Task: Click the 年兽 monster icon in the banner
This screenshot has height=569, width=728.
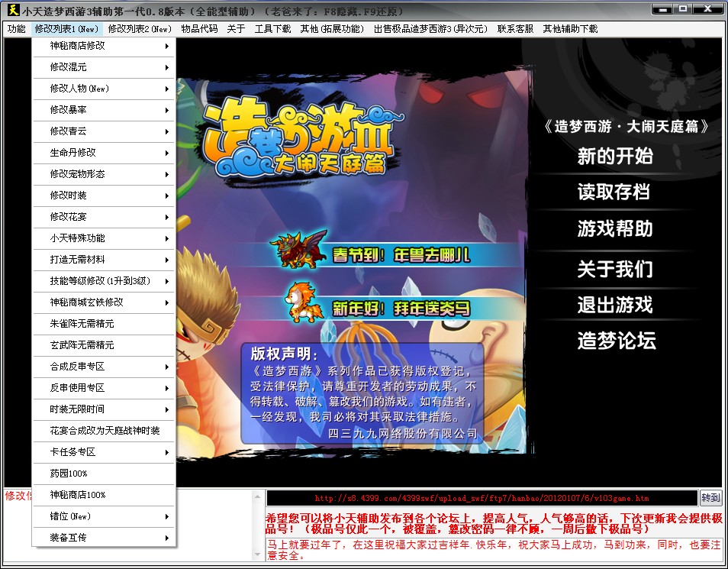Action: pyautogui.click(x=298, y=249)
